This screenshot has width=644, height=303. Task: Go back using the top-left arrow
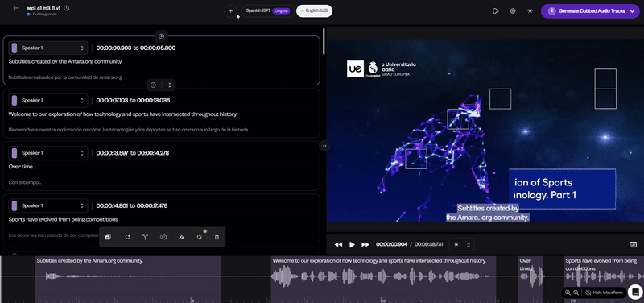click(15, 8)
